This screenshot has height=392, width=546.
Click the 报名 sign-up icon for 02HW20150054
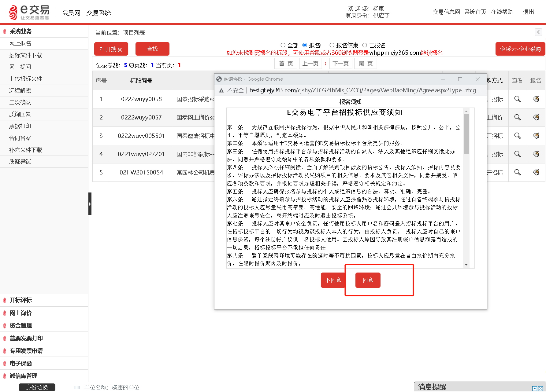coord(536,172)
